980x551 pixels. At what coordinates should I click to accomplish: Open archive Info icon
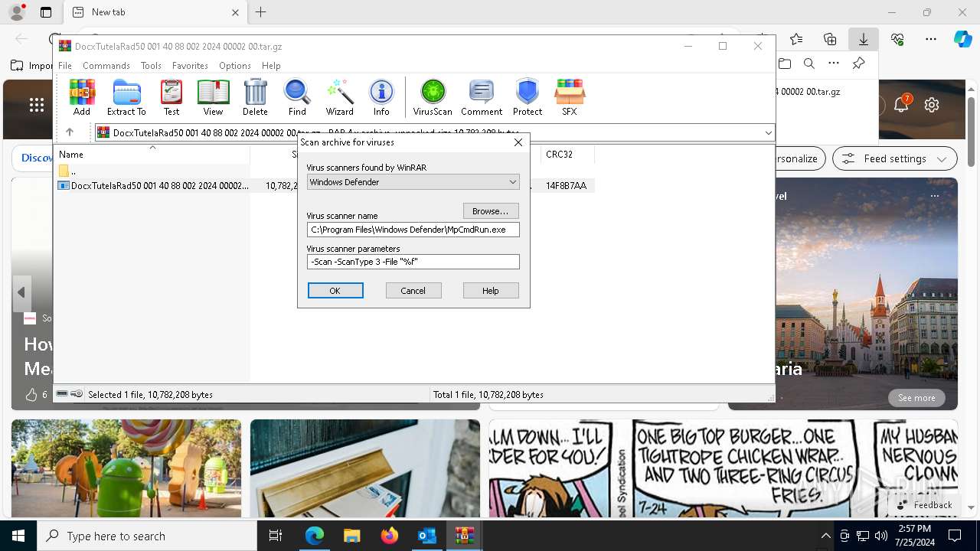coord(381,97)
